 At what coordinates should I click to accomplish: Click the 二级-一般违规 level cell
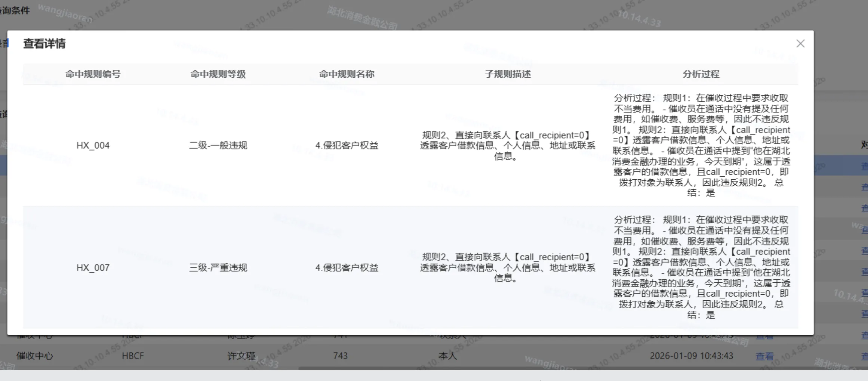tap(218, 145)
